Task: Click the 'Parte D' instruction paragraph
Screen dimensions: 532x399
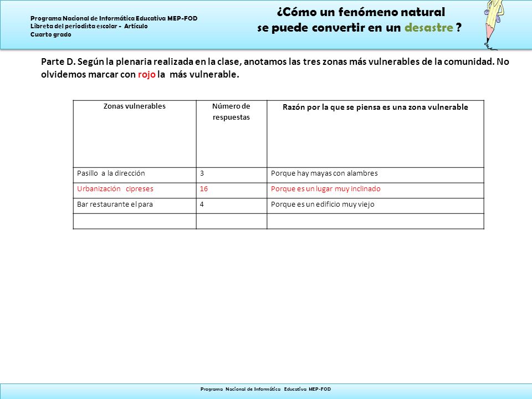Action: coord(275,68)
